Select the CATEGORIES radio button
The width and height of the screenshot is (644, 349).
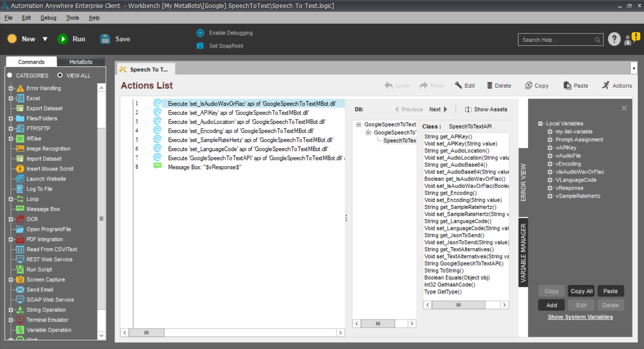click(10, 75)
